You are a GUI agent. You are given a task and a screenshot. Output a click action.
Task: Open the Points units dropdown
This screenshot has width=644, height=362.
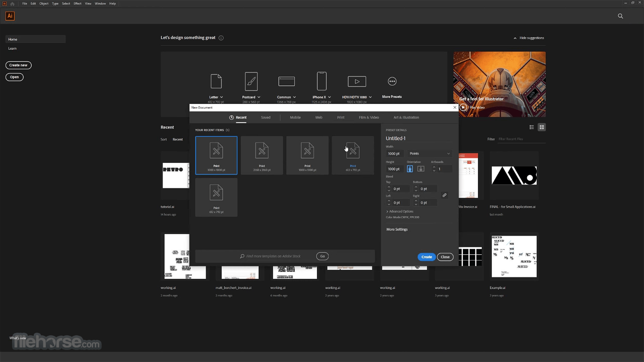click(429, 153)
